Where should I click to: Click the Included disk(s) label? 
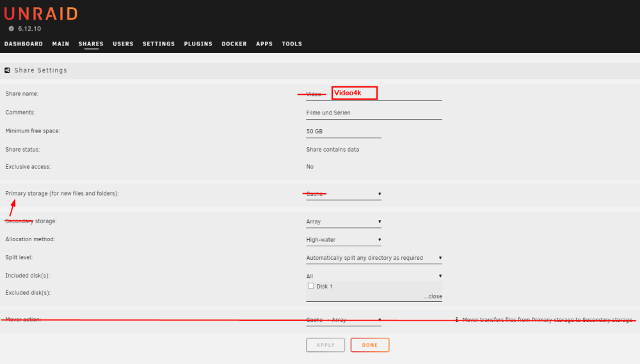(x=28, y=276)
